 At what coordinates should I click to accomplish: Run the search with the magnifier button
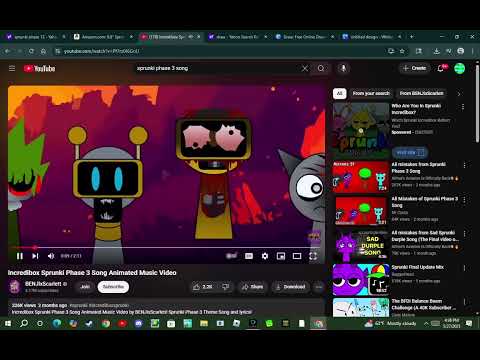[x=321, y=68]
